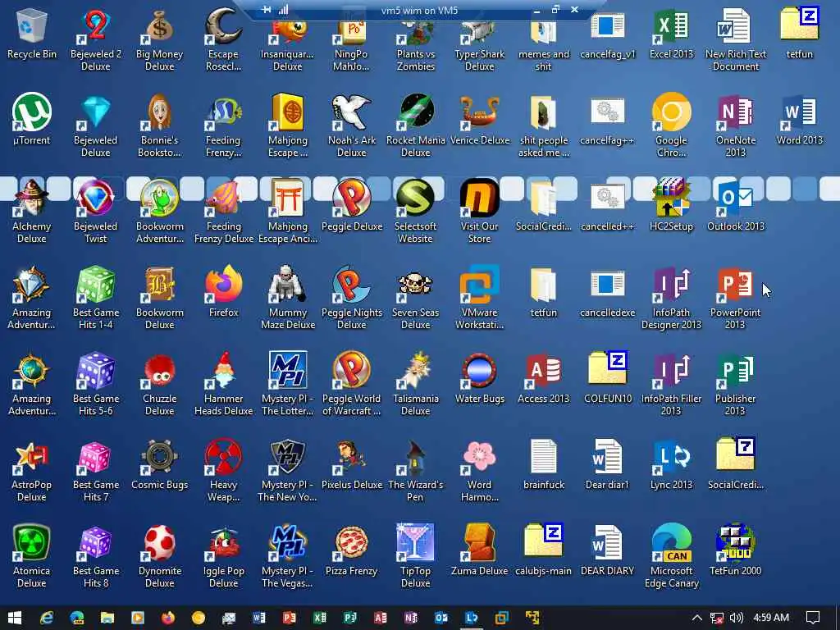Screen dimensions: 840x630
Task: Open the Windows Start menu
Action: click(15, 618)
